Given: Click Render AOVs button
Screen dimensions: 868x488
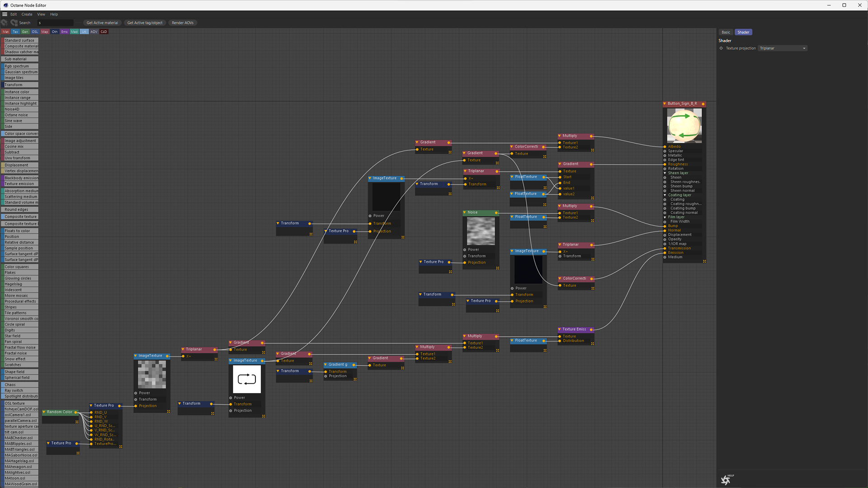Looking at the screenshot, I should pyautogui.click(x=183, y=23).
